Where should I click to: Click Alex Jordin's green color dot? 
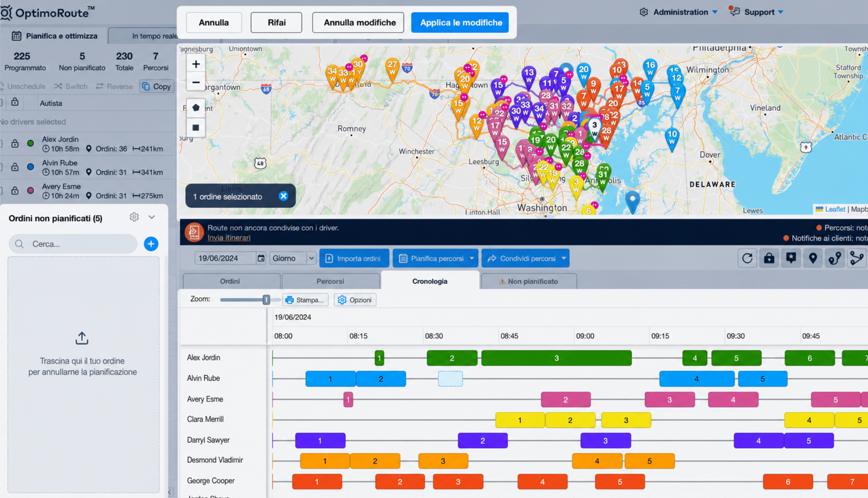click(x=31, y=143)
